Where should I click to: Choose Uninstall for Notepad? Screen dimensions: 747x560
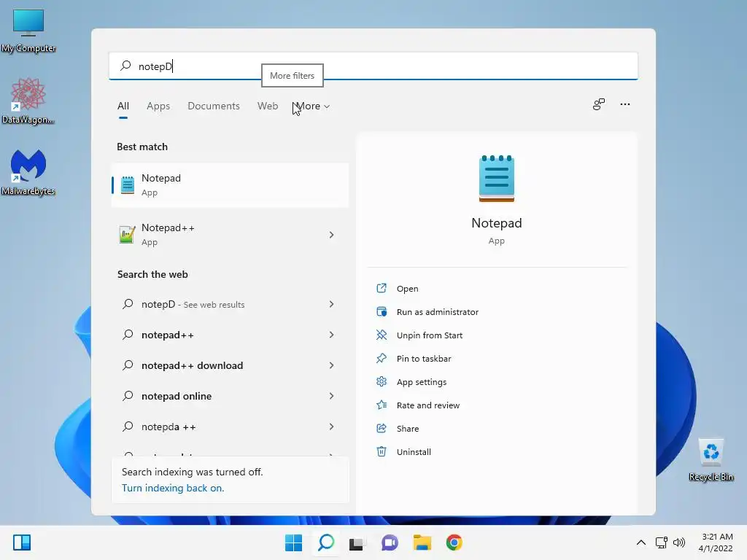pyautogui.click(x=414, y=452)
